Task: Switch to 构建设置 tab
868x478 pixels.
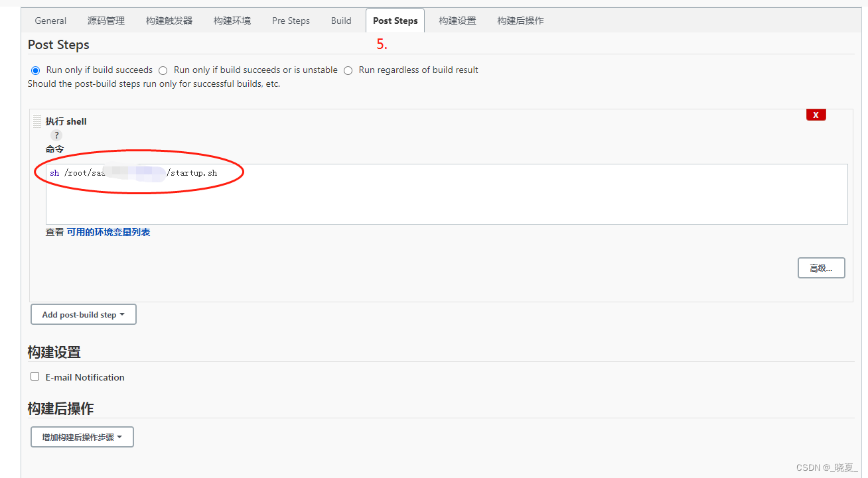Action: click(x=457, y=21)
